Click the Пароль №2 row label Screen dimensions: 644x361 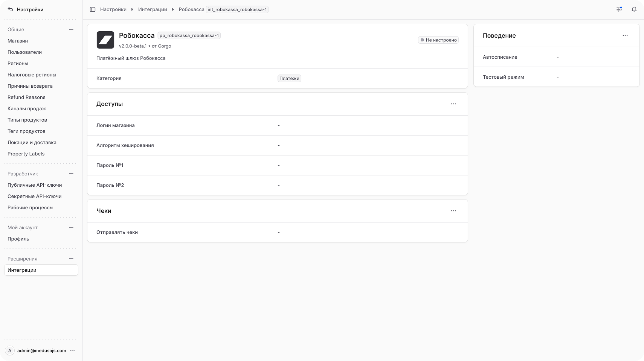(x=110, y=185)
